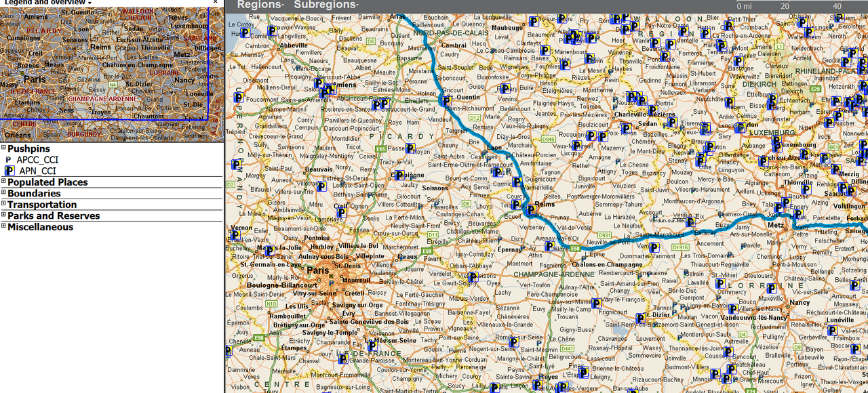
Task: Select the pushpin at Verdun-sur-Meuse
Action: (x=690, y=221)
